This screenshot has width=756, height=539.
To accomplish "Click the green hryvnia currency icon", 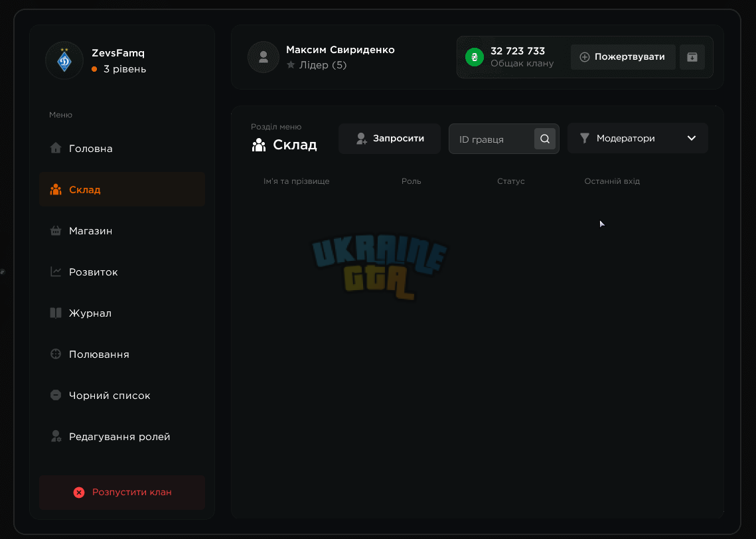I will tap(475, 57).
